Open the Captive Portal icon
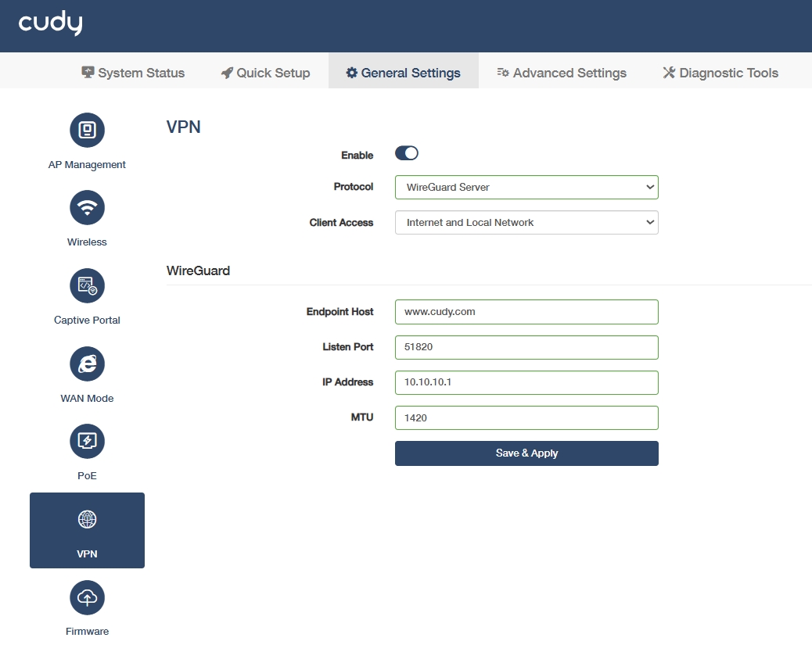 [x=87, y=285]
